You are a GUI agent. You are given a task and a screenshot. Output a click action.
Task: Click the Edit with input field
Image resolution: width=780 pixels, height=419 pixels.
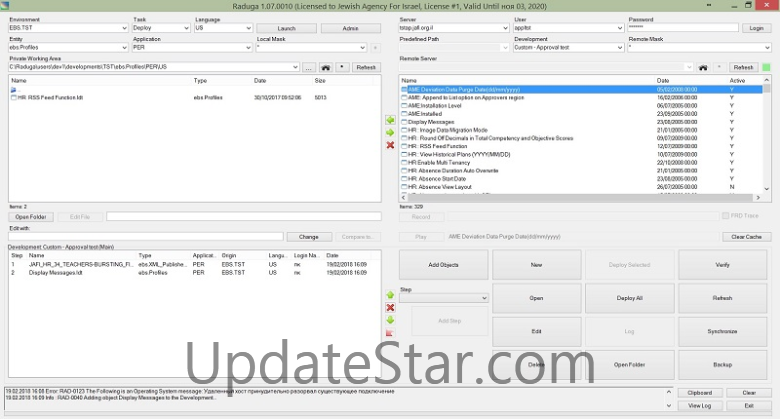click(146, 237)
